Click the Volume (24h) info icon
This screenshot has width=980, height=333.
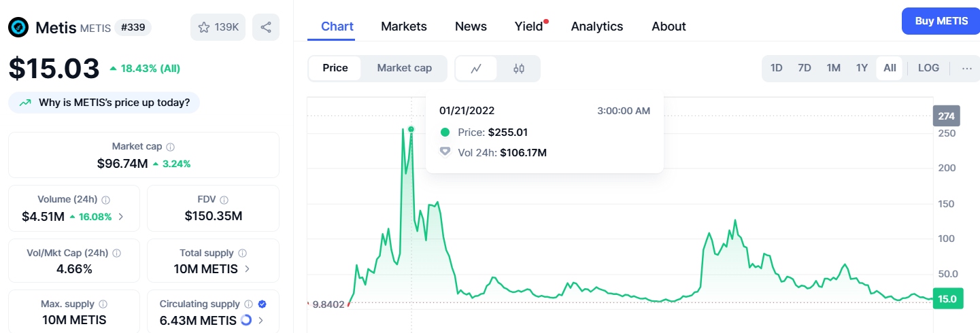(106, 200)
